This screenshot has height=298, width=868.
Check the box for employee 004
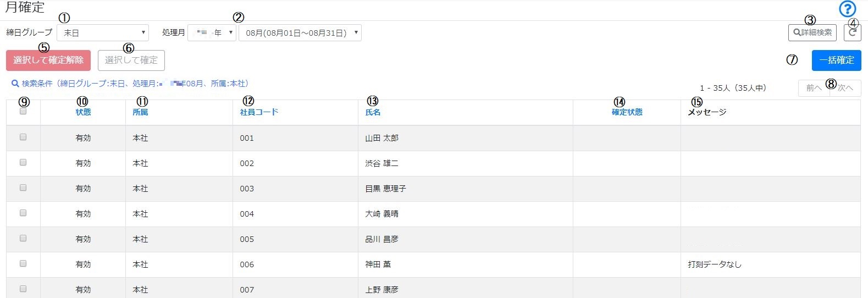[23, 213]
